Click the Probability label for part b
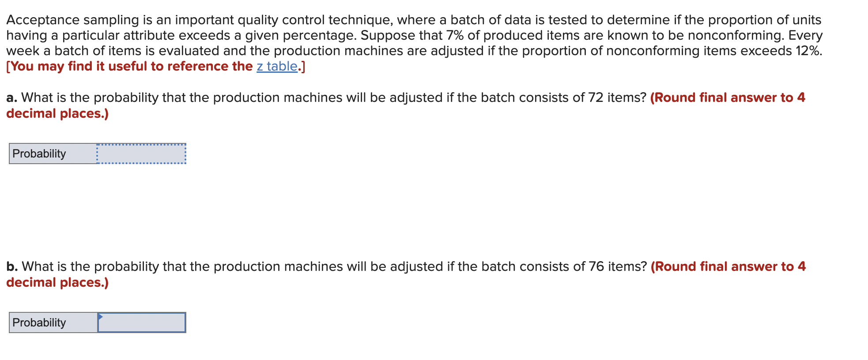Viewport: 868px width, 360px height. coord(38,322)
